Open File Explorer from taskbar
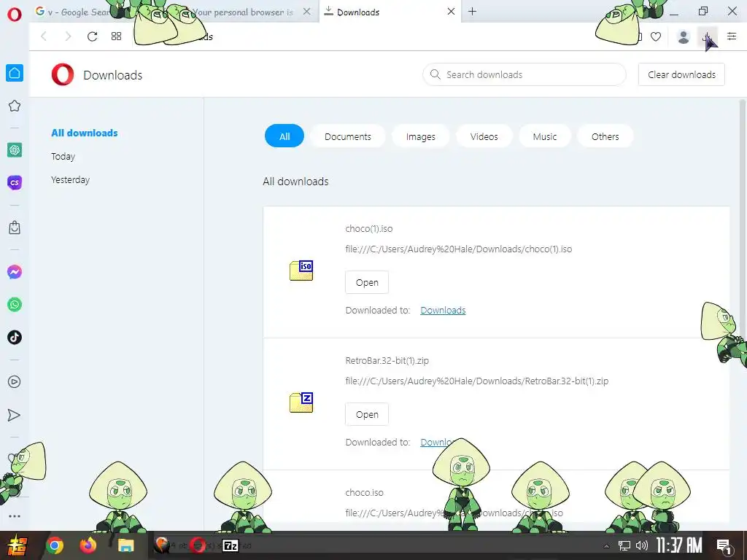 [125, 545]
